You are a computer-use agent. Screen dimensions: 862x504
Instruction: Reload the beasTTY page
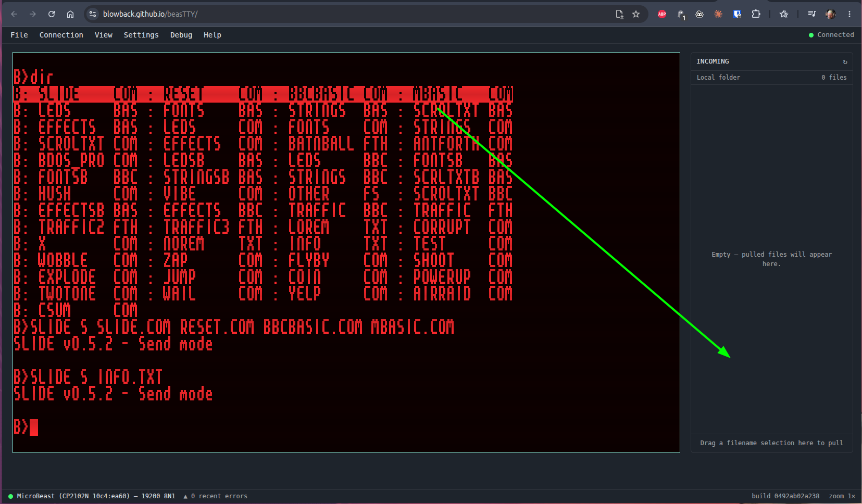tap(52, 14)
